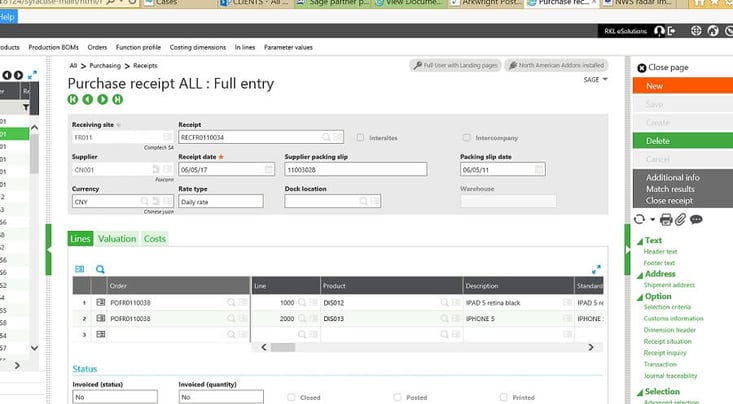Image resolution: width=733 pixels, height=404 pixels.
Task: Open dropdown arrow beside refresh icon
Action: coord(653,219)
